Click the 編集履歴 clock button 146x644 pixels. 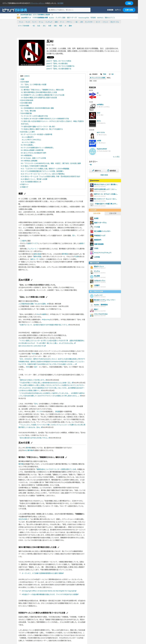point(111,171)
